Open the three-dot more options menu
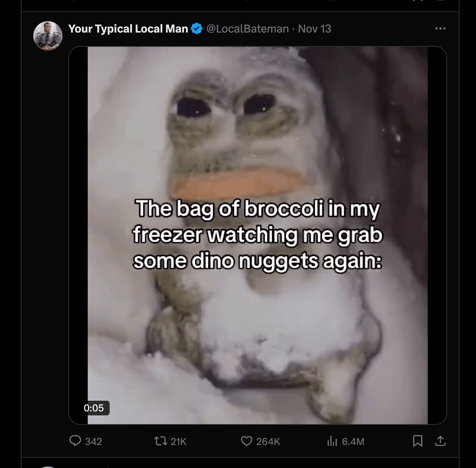Screen dimensions: 476x468 [440, 29]
